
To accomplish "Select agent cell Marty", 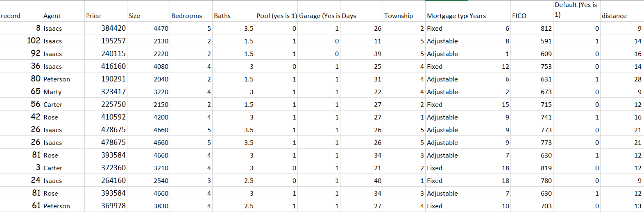I will [x=63, y=92].
